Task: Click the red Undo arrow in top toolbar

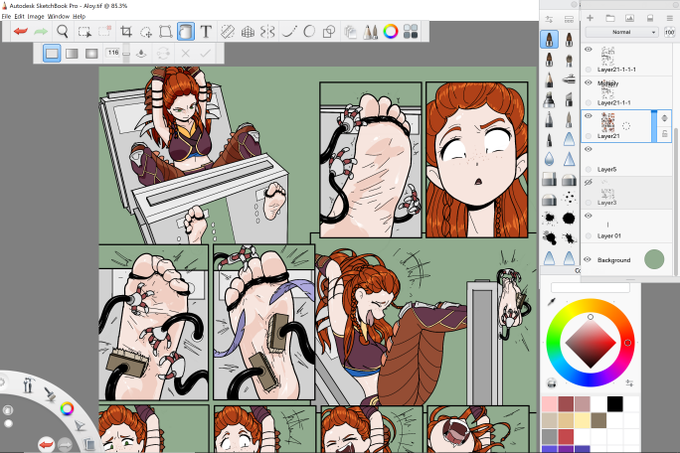Action: 20,32
